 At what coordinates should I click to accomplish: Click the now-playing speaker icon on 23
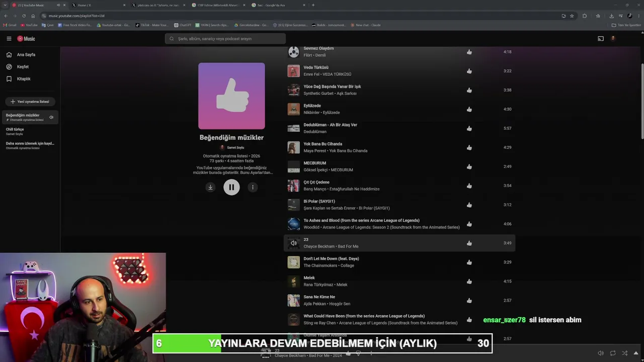point(293,243)
